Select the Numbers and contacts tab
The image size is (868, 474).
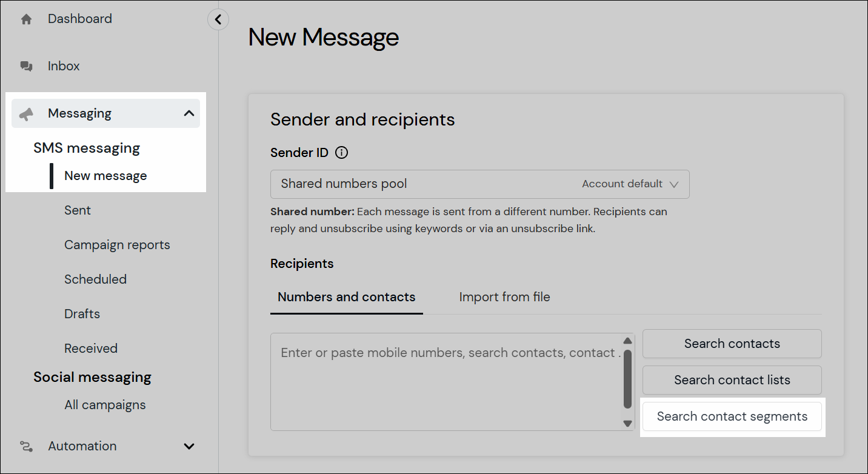coord(346,297)
